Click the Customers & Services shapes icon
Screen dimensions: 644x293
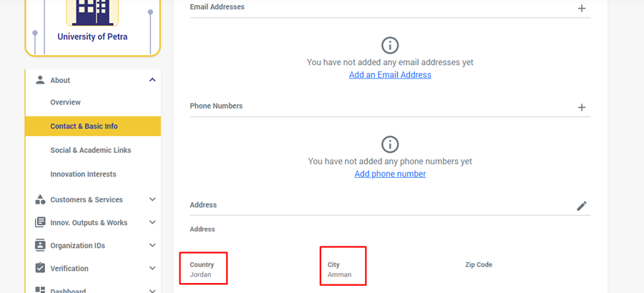(x=40, y=199)
